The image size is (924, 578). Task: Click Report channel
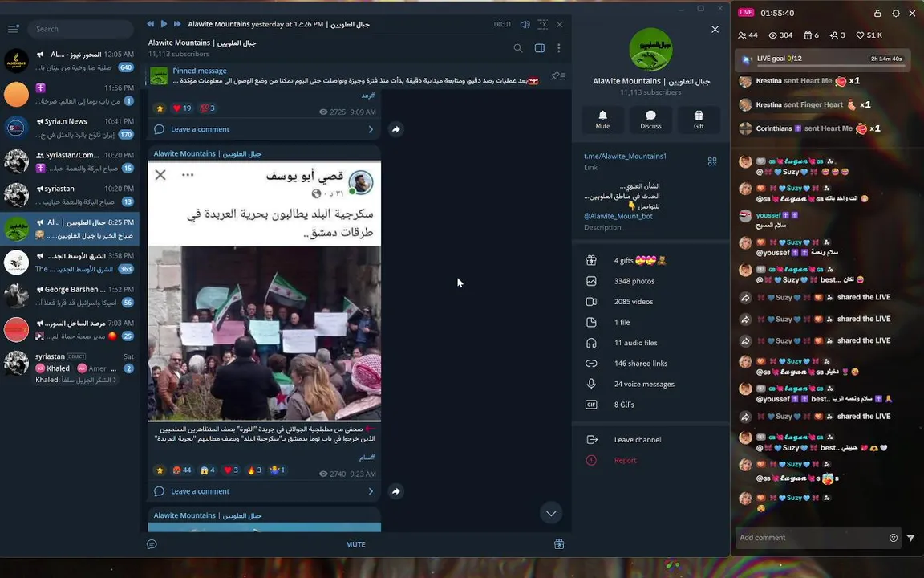650,460
